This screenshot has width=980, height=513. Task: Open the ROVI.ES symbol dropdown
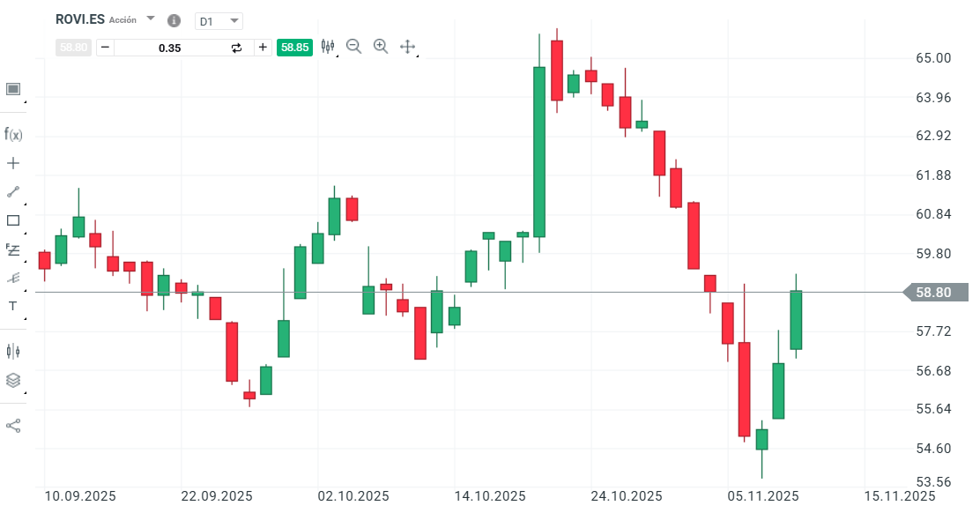click(149, 19)
